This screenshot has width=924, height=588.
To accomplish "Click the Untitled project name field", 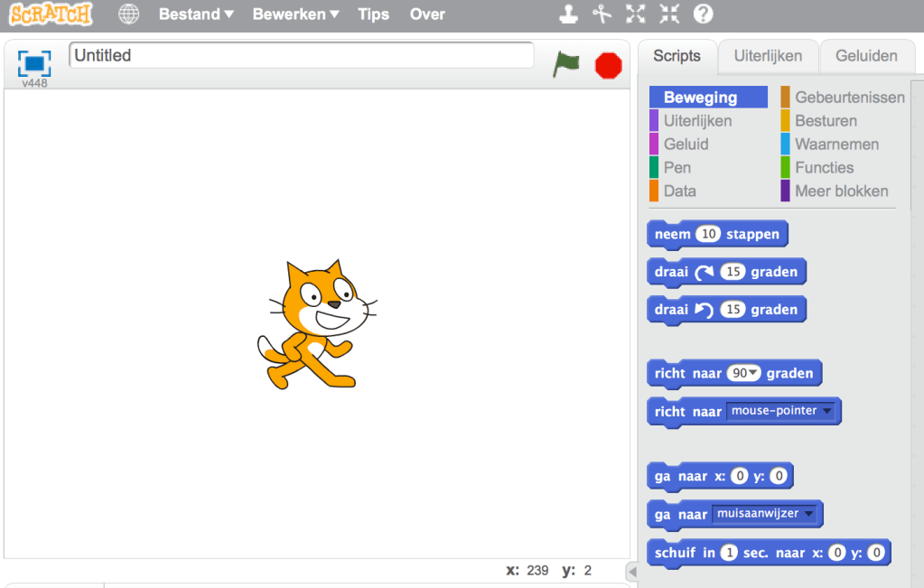I will click(x=301, y=56).
